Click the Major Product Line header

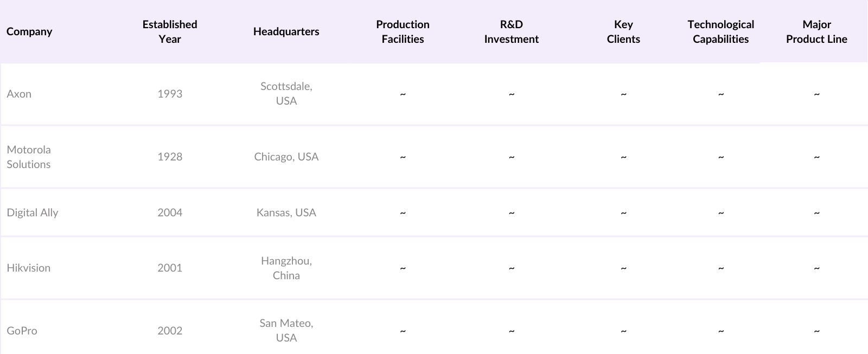[x=816, y=31]
